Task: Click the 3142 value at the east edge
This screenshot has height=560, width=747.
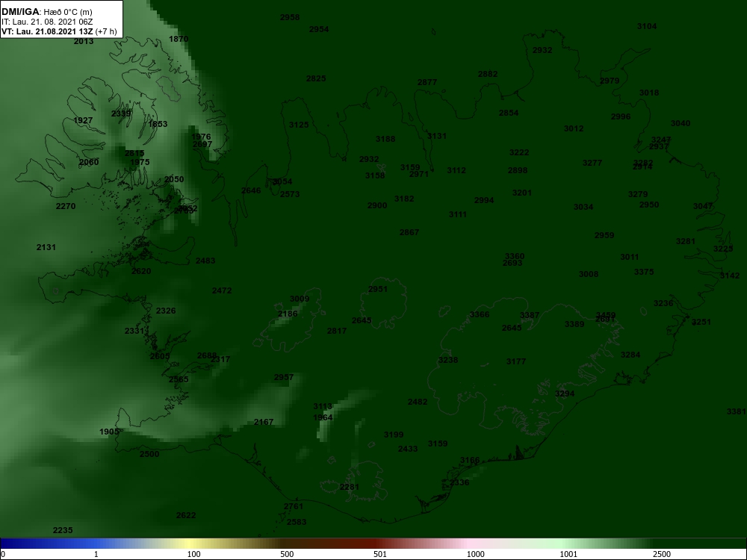Action: click(x=730, y=276)
